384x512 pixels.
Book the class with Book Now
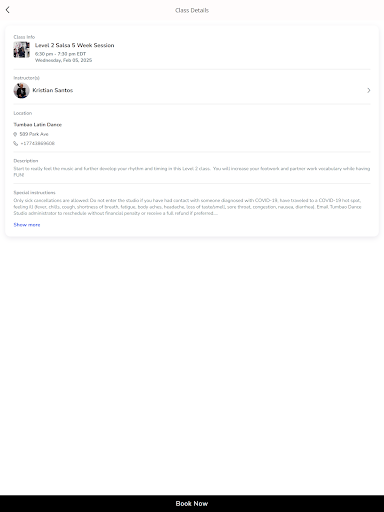coord(192,503)
